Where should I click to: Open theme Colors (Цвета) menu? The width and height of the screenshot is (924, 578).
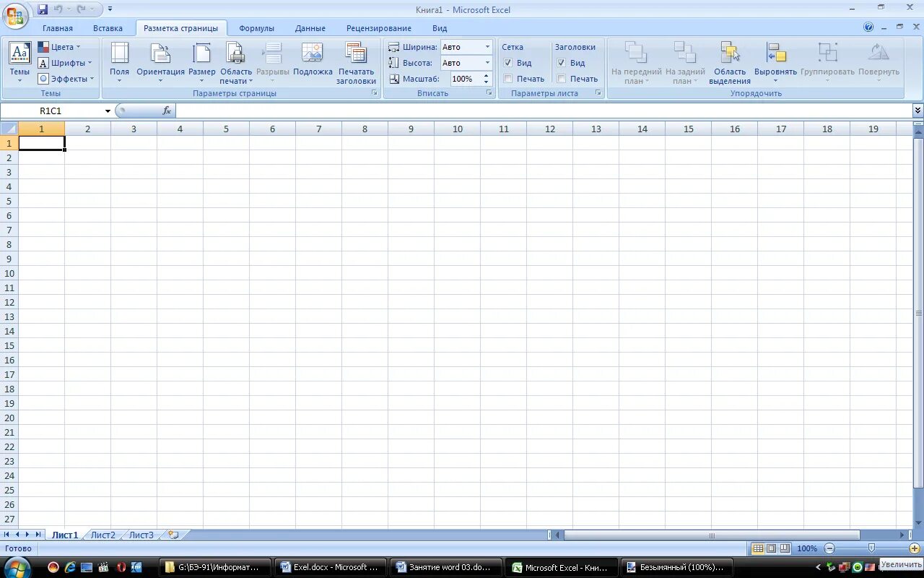click(x=60, y=47)
